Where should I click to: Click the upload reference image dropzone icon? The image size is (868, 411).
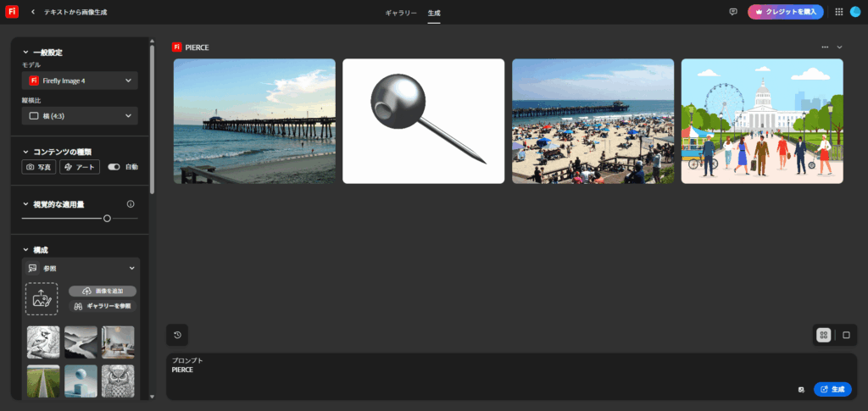pos(42,298)
